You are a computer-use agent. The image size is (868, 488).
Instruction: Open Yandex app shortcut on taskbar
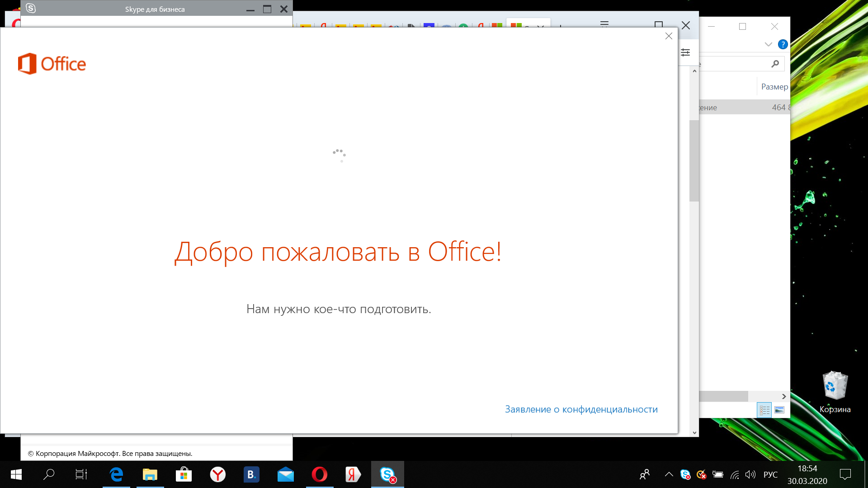click(x=353, y=474)
